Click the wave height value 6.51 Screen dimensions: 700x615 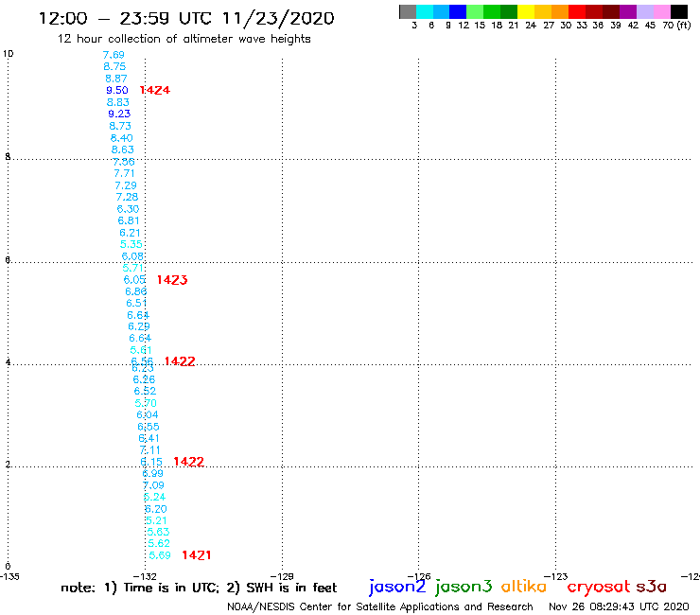coord(136,304)
